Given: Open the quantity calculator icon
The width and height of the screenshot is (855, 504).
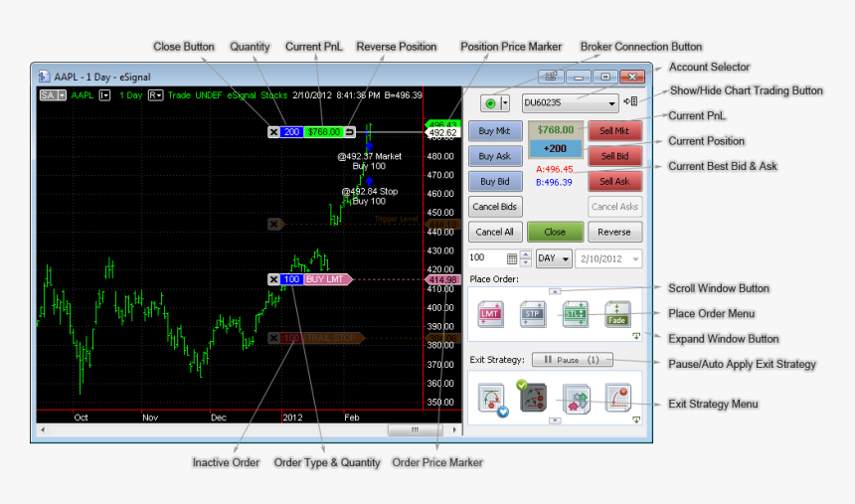Looking at the screenshot, I should [x=512, y=258].
